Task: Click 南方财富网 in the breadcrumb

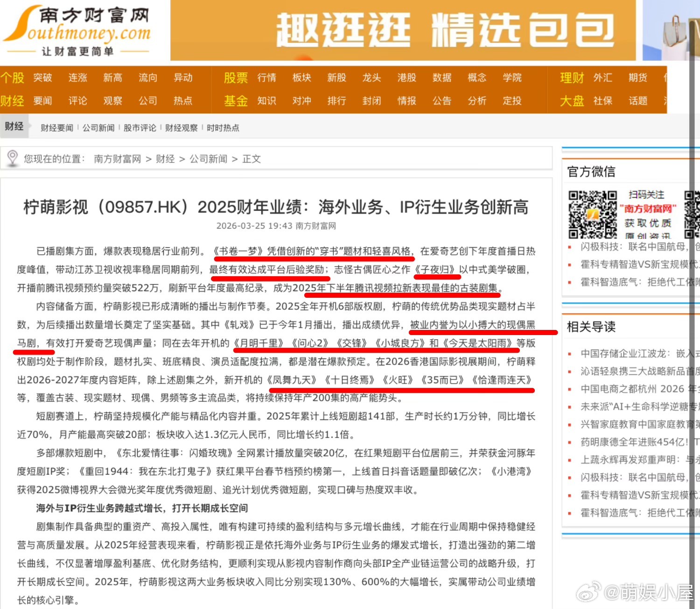Action: 118,159
